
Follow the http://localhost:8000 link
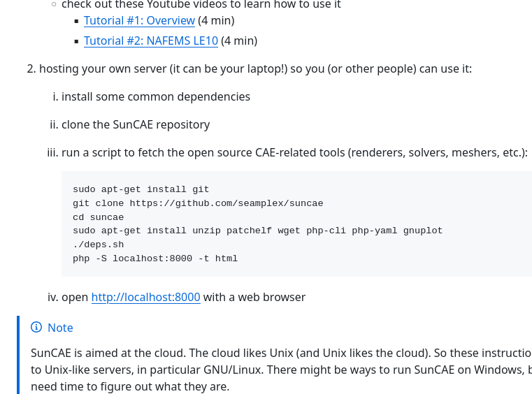[146, 297]
